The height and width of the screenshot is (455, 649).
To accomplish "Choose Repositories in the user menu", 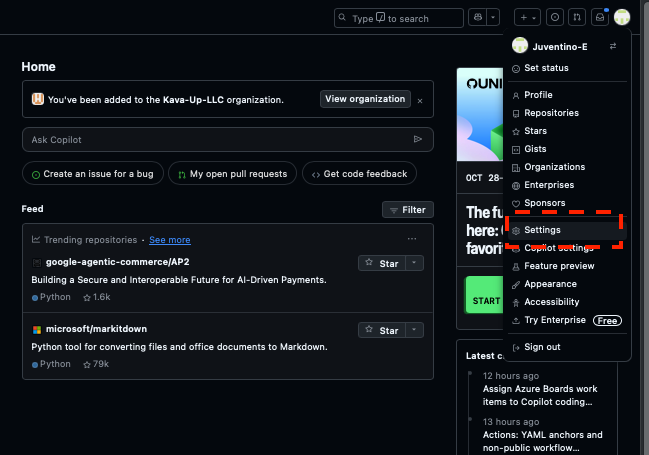I will coord(551,113).
